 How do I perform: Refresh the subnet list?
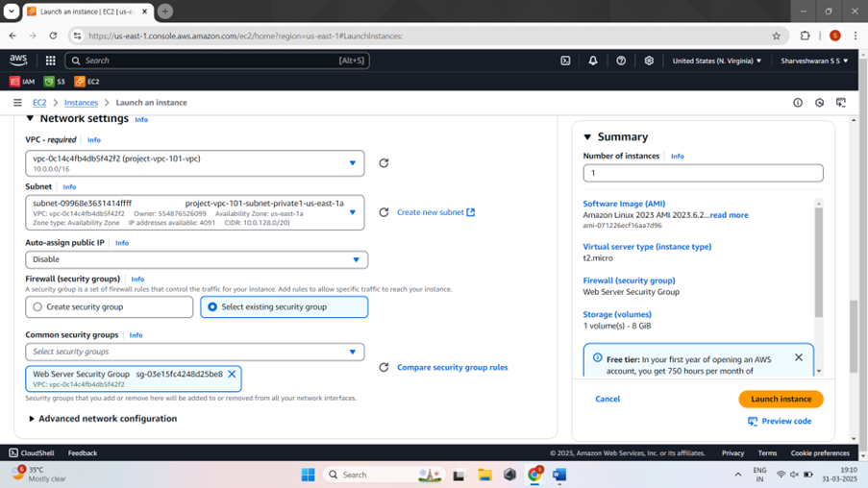point(384,212)
